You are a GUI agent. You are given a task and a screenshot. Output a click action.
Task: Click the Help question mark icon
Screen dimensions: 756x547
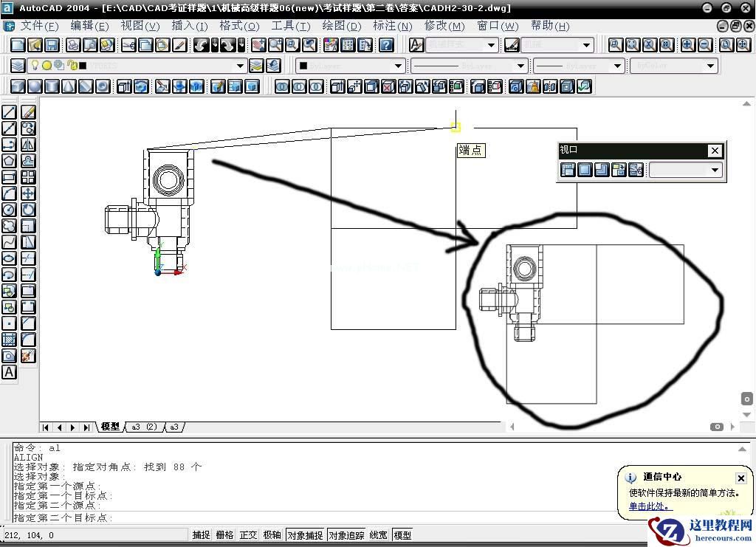[386, 45]
